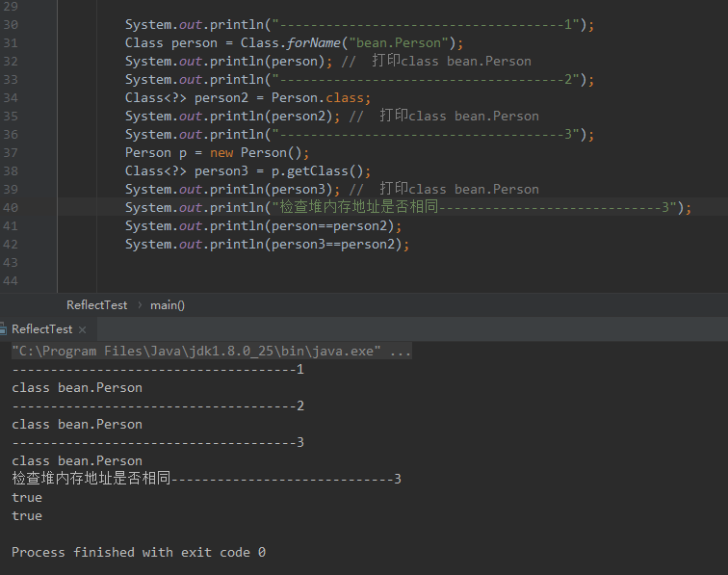Click the println(person3) code on line 39
This screenshot has height=575, width=728.
click(233, 190)
